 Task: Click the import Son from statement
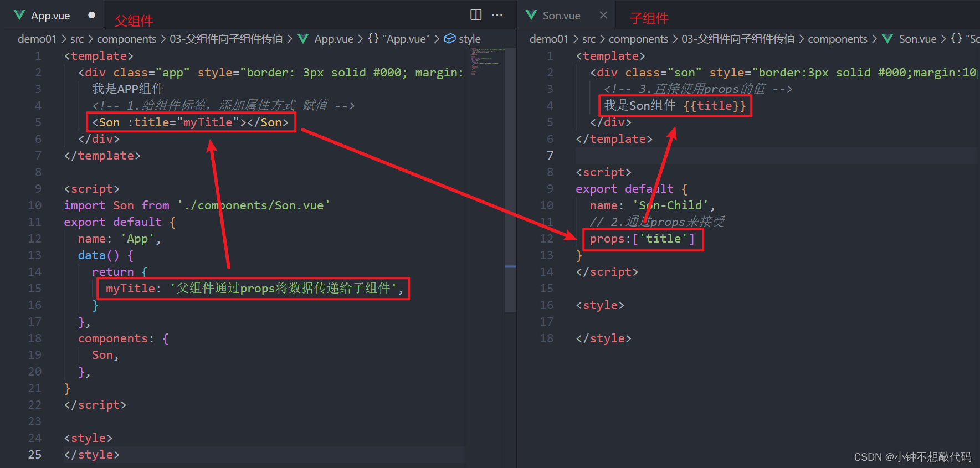197,205
